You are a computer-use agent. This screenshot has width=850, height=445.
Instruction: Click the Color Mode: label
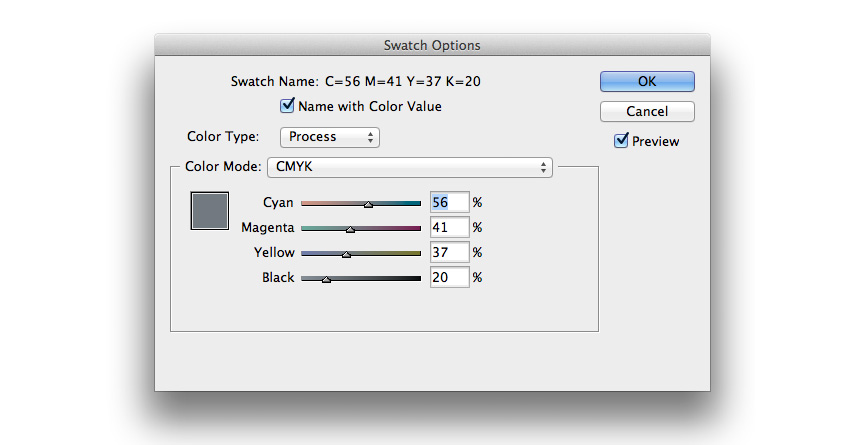[x=223, y=166]
